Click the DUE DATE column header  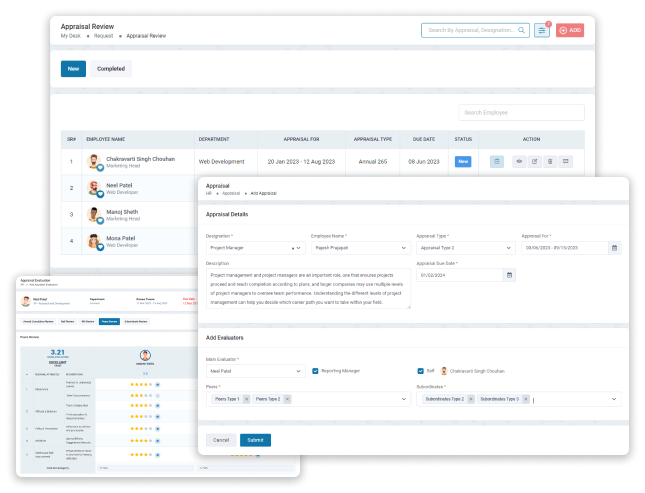pyautogui.click(x=424, y=139)
